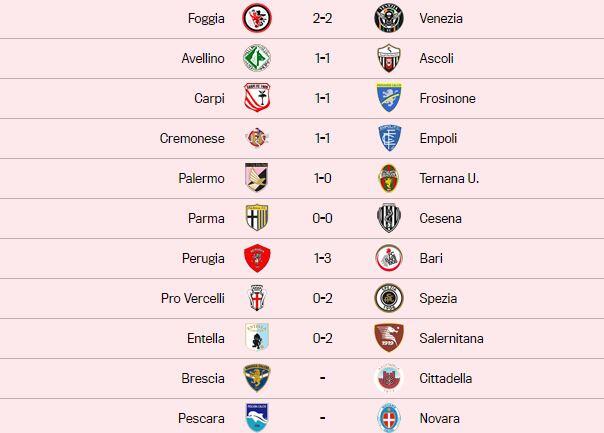The width and height of the screenshot is (604, 433).
Task: Click the Ternana U. team name
Action: tap(449, 178)
